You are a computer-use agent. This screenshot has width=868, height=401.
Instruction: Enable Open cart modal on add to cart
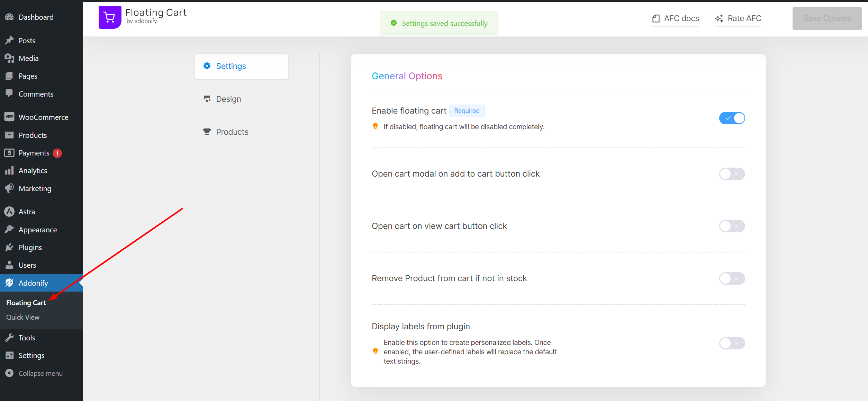(732, 173)
